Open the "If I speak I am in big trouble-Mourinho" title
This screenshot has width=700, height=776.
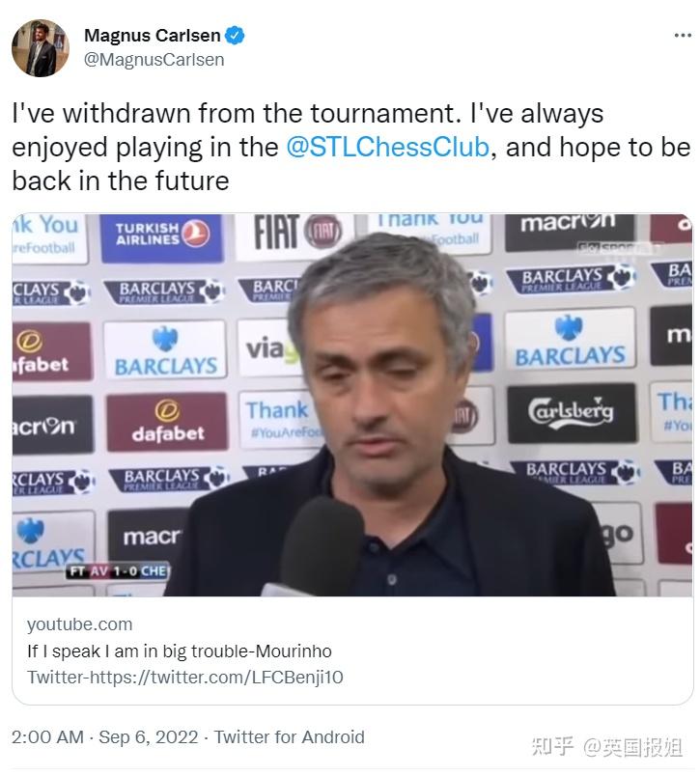point(179,651)
